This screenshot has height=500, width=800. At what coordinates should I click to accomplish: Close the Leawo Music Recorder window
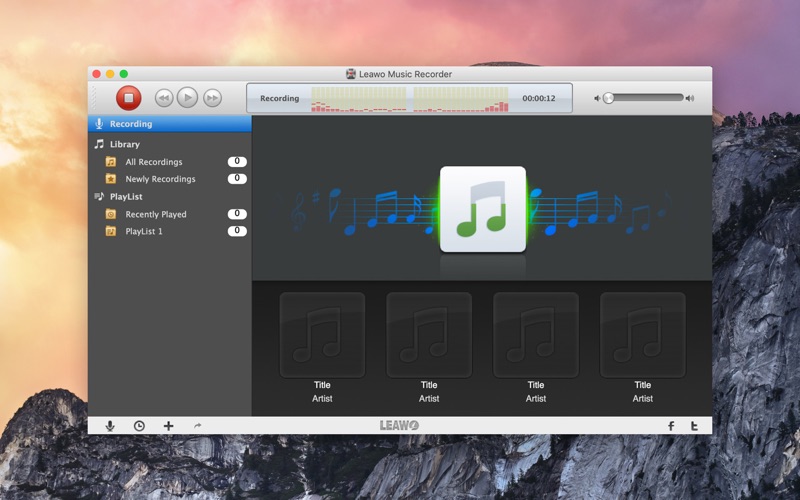(96, 74)
